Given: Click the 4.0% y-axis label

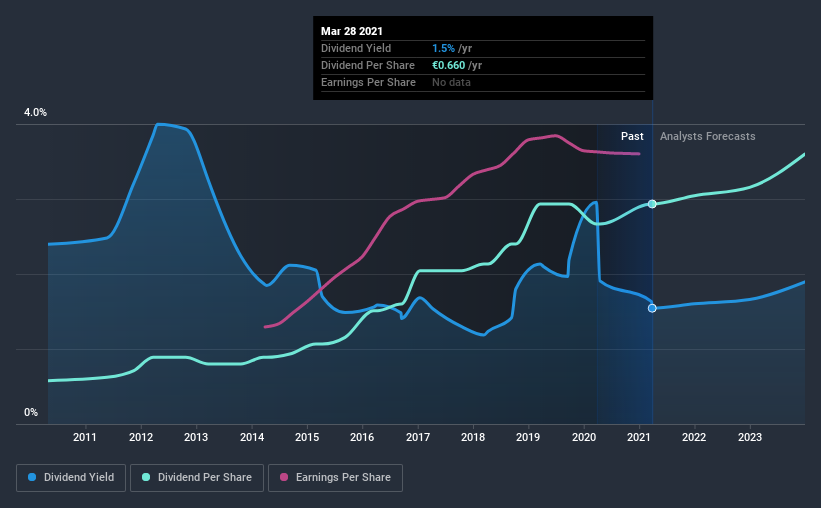Looking at the screenshot, I should [35, 112].
